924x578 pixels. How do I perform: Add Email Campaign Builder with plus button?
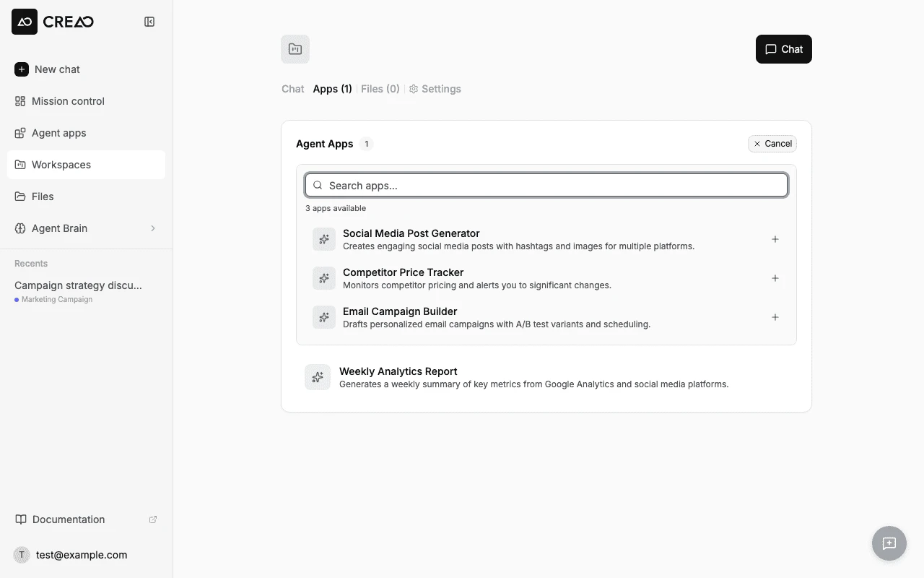(775, 317)
